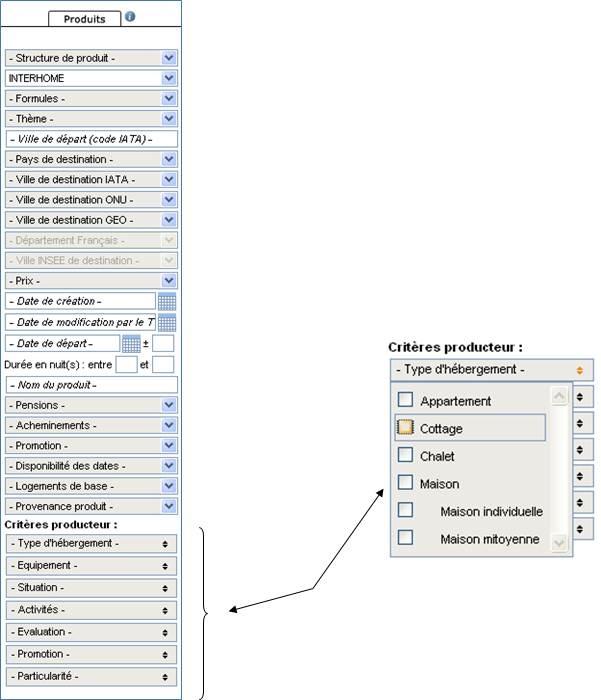This screenshot has width=601, height=700.
Task: Open calendar for Date de modification field
Action: point(167,322)
